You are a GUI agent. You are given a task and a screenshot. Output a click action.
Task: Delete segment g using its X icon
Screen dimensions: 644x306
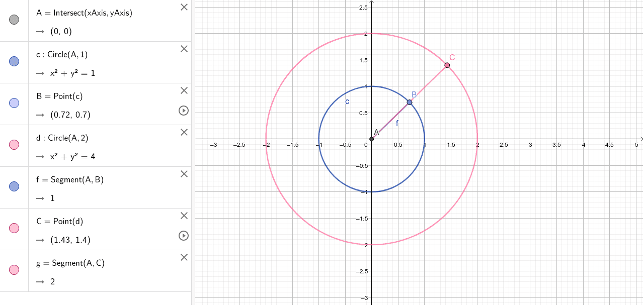[x=184, y=257]
